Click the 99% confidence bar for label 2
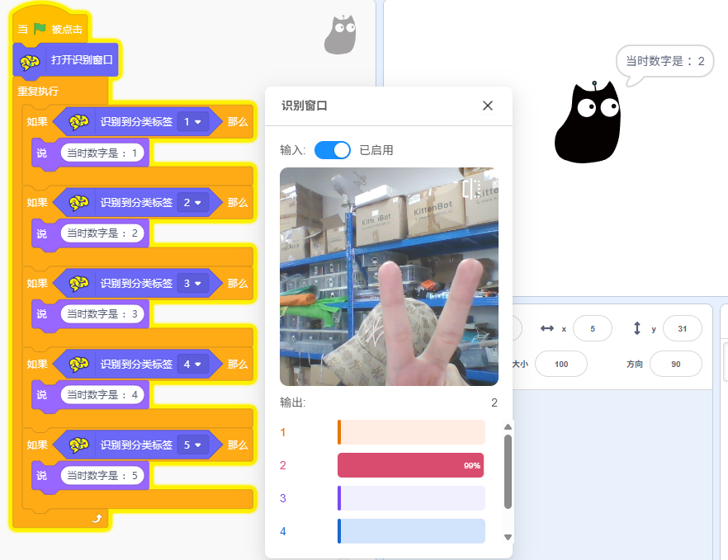 (410, 465)
